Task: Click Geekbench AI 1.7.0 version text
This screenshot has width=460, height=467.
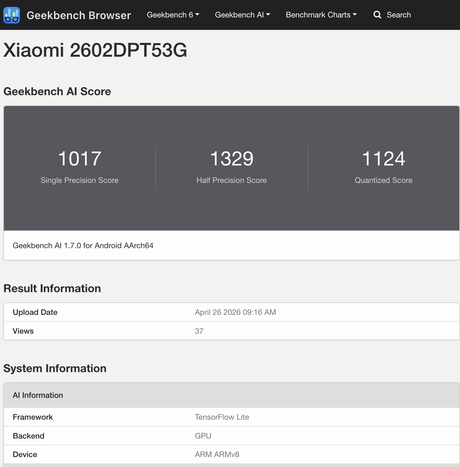Action: 83,246
